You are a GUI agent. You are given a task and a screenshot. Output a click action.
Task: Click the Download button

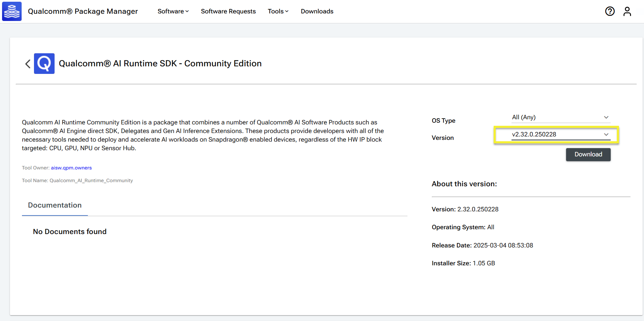click(588, 155)
